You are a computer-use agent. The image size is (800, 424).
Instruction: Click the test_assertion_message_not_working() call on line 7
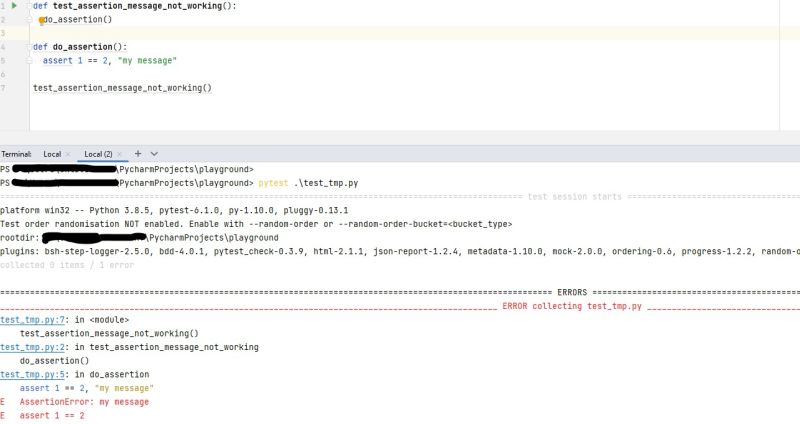[x=122, y=88]
